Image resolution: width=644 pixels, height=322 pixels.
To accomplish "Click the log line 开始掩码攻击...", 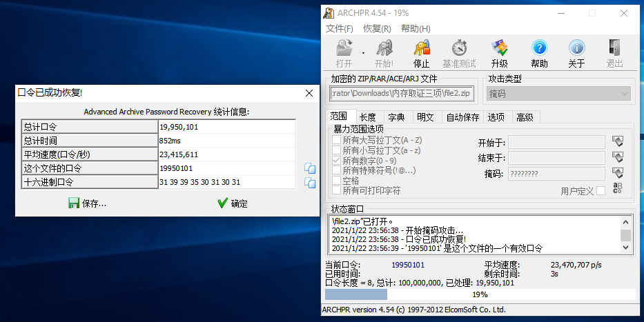I will point(398,230).
